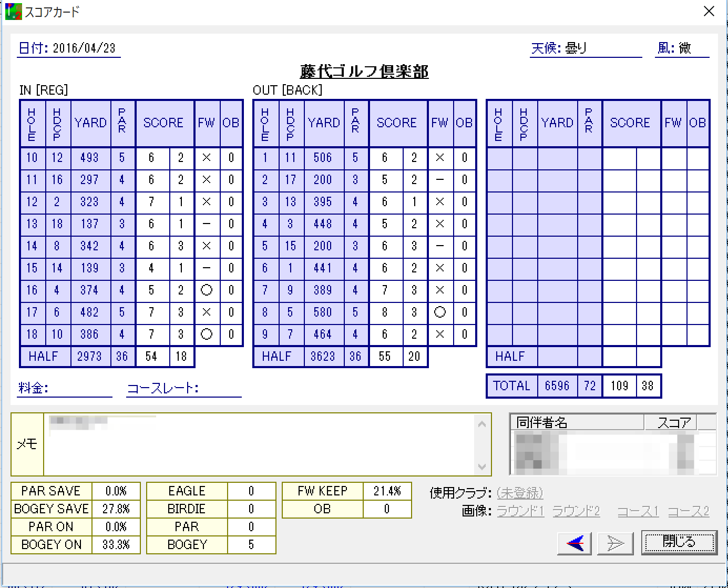Click the EAGLE count cell

pos(251,491)
